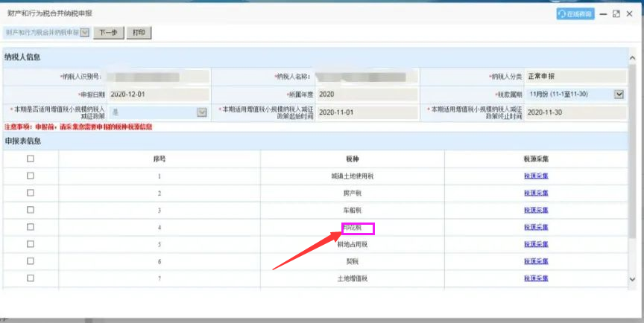Minimize the tax declaration window
Viewport: 644px width, 323px height.
(x=604, y=14)
